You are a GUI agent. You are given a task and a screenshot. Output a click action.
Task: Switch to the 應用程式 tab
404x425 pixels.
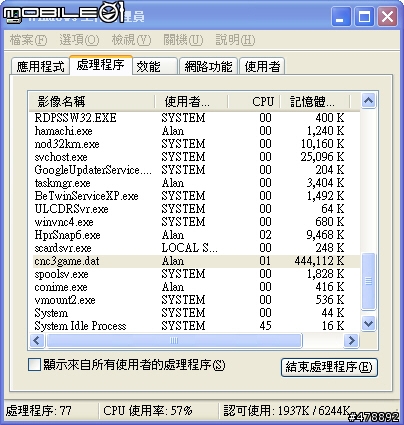[40, 66]
